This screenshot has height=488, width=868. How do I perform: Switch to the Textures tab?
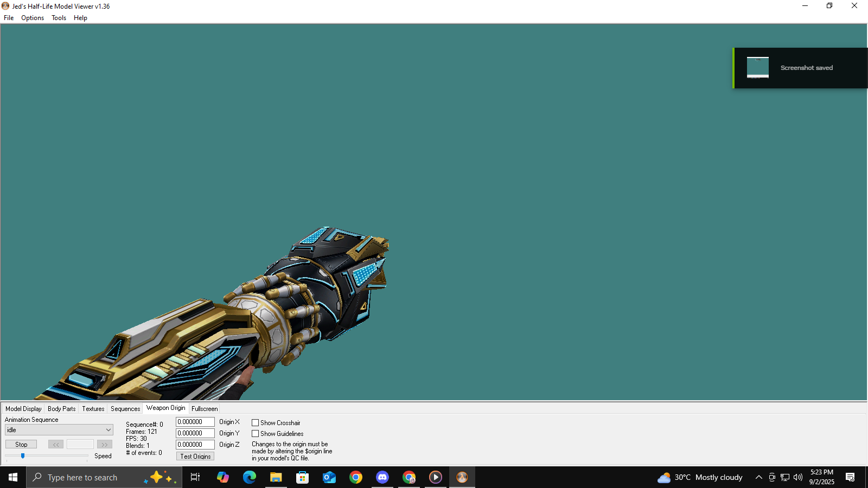pyautogui.click(x=93, y=409)
